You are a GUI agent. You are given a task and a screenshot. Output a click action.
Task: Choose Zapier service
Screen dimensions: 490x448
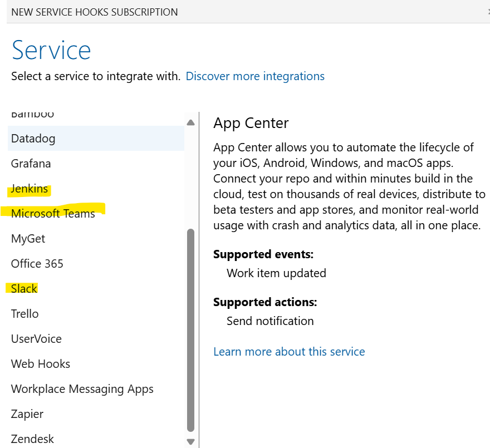[96, 414]
